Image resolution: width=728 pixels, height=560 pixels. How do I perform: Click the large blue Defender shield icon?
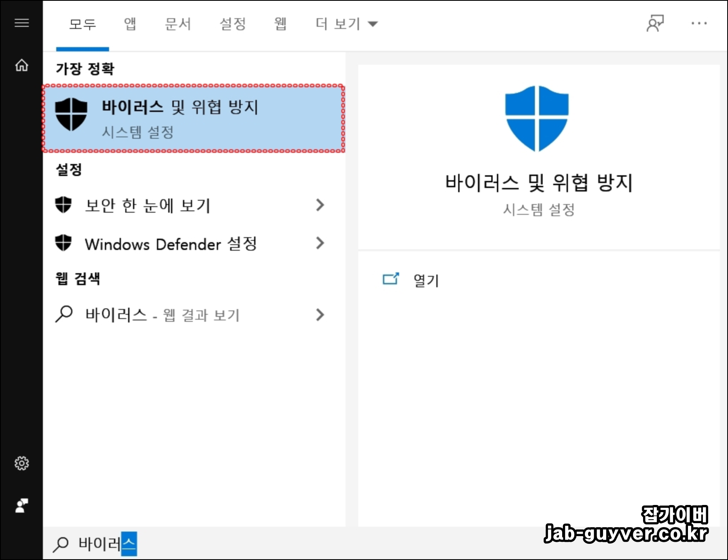(537, 119)
